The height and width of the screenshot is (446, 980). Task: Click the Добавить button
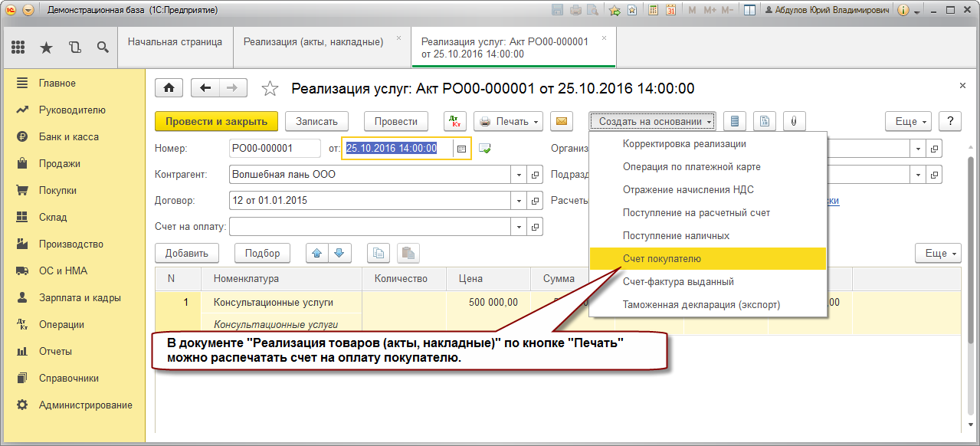pos(187,253)
